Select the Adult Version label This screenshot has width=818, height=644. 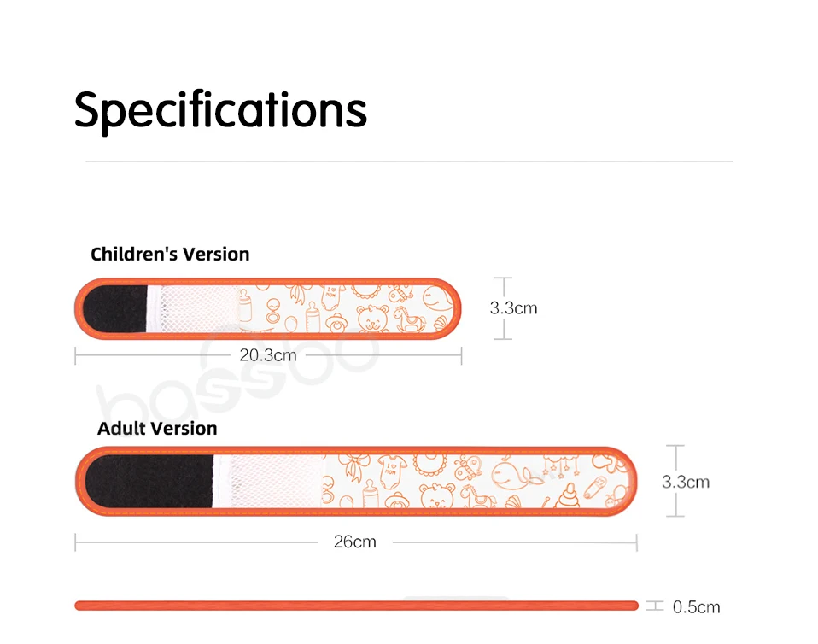click(x=157, y=429)
